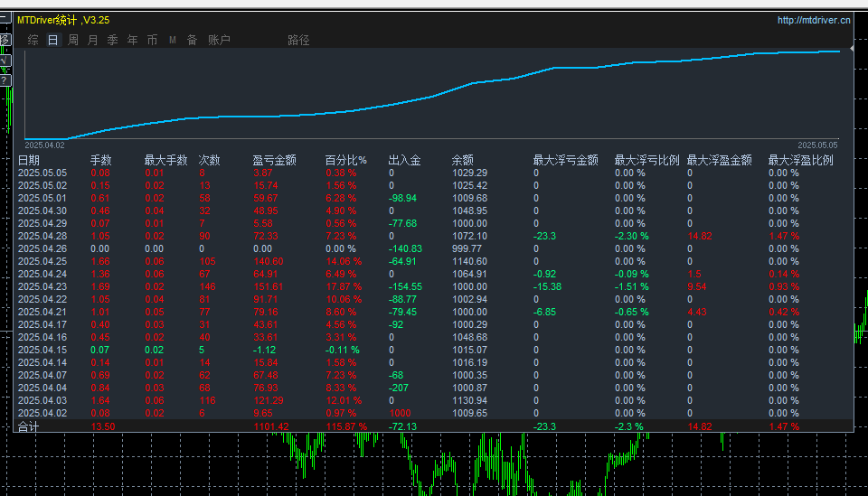Screen dimensions: 868x496
Task: Switch to the 月 monthly statistics tab
Action: [93, 40]
